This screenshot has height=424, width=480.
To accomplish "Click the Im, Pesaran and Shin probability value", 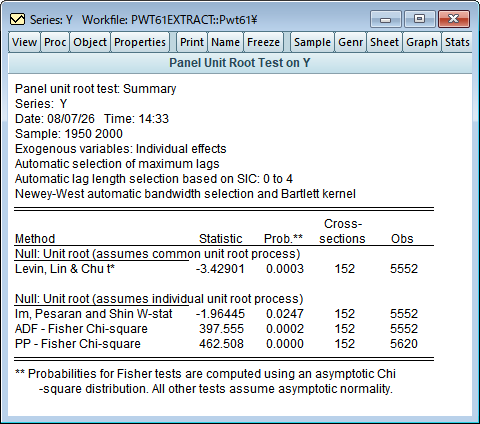I will (x=285, y=314).
